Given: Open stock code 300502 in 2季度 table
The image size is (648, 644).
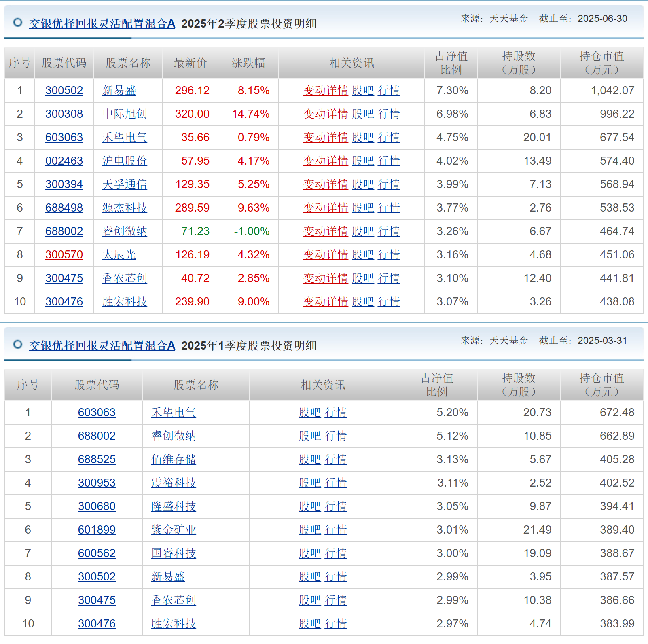Looking at the screenshot, I should coord(64,91).
